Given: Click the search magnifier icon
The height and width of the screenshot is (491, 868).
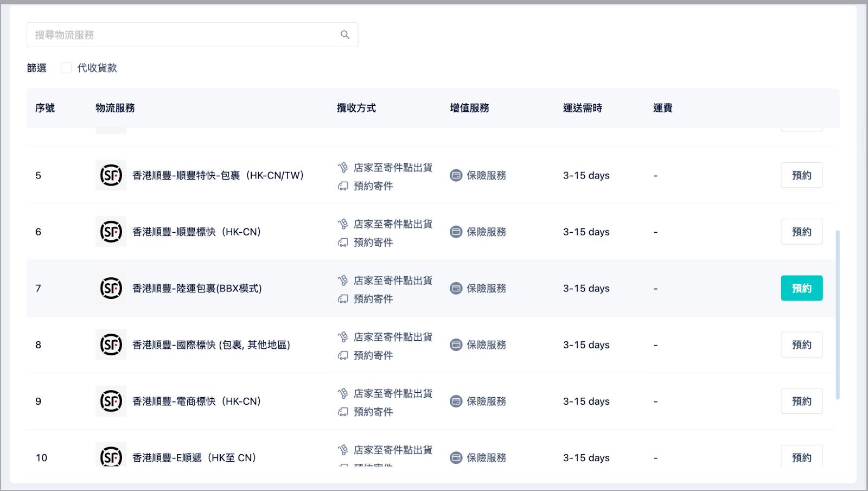Looking at the screenshot, I should [345, 35].
